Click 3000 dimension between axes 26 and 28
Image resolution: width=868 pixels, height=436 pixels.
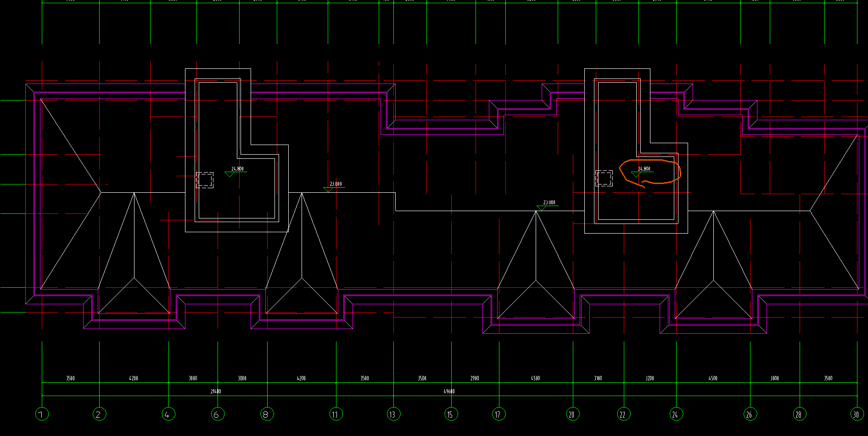point(774,378)
